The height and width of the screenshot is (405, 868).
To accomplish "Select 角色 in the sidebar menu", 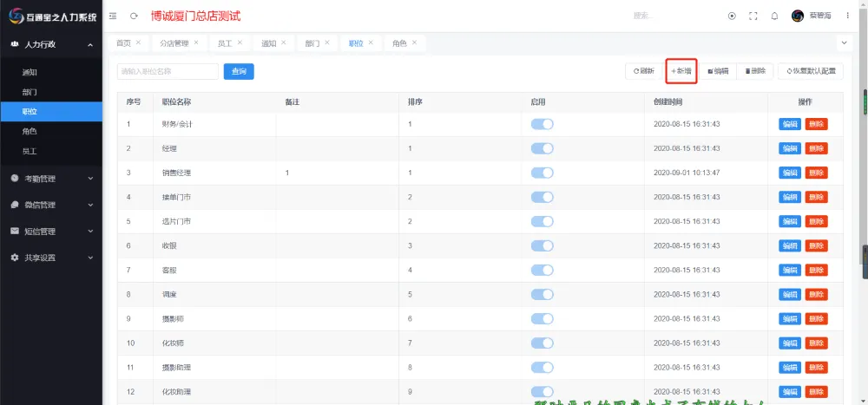I will tap(30, 131).
